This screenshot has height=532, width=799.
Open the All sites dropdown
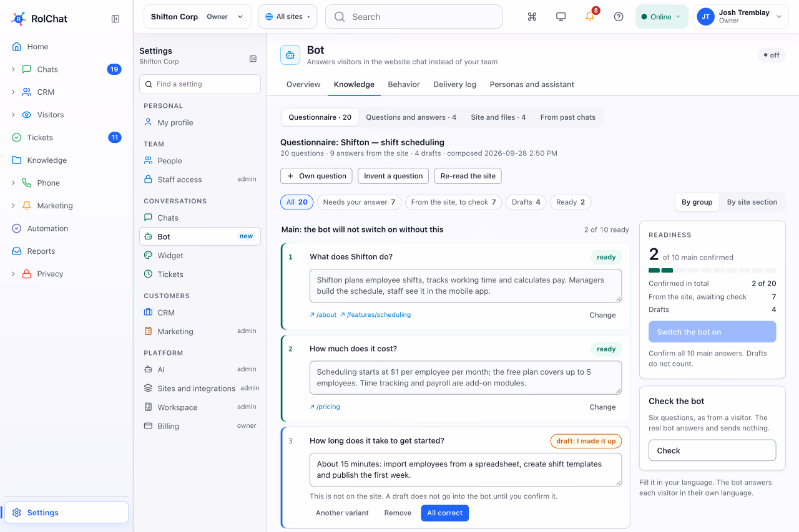287,17
